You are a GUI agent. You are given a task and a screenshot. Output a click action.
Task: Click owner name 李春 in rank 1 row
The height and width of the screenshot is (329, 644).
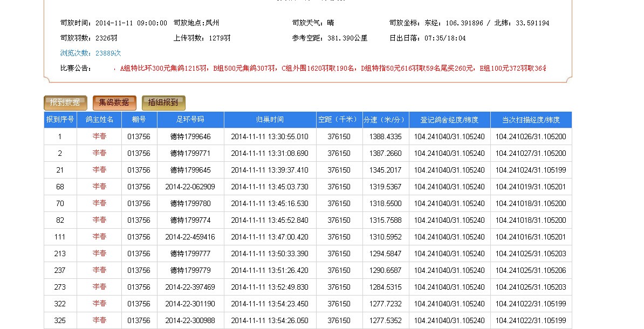(99, 136)
